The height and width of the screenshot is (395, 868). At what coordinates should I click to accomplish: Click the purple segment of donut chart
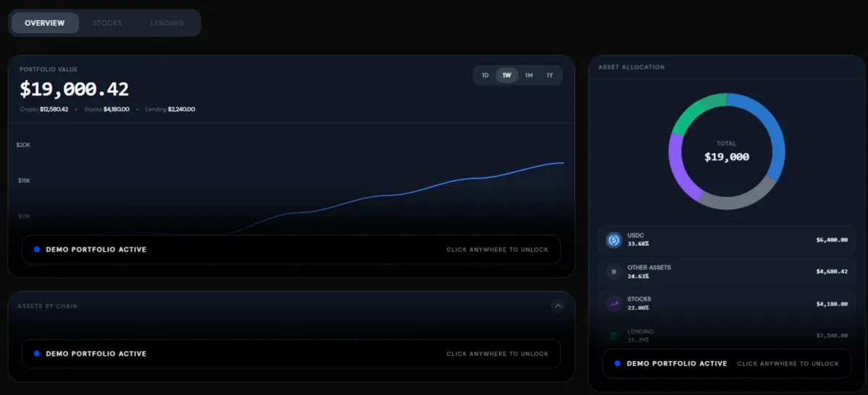[x=678, y=166]
